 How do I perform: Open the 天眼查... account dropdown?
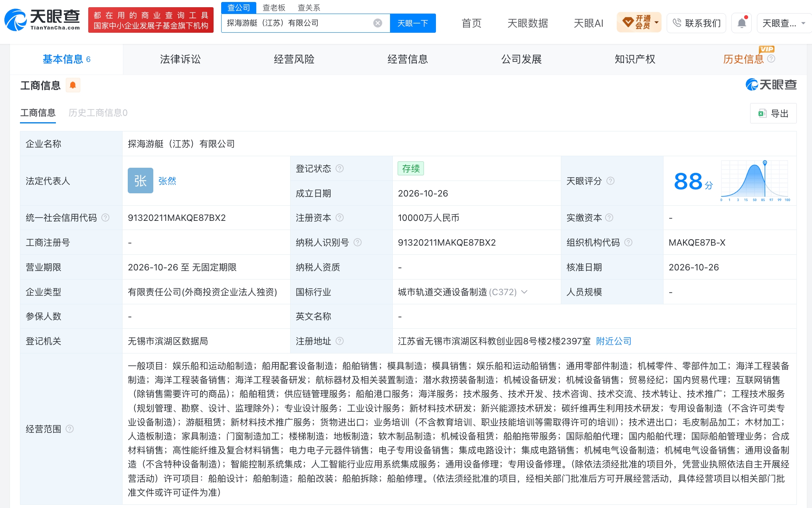click(x=784, y=23)
